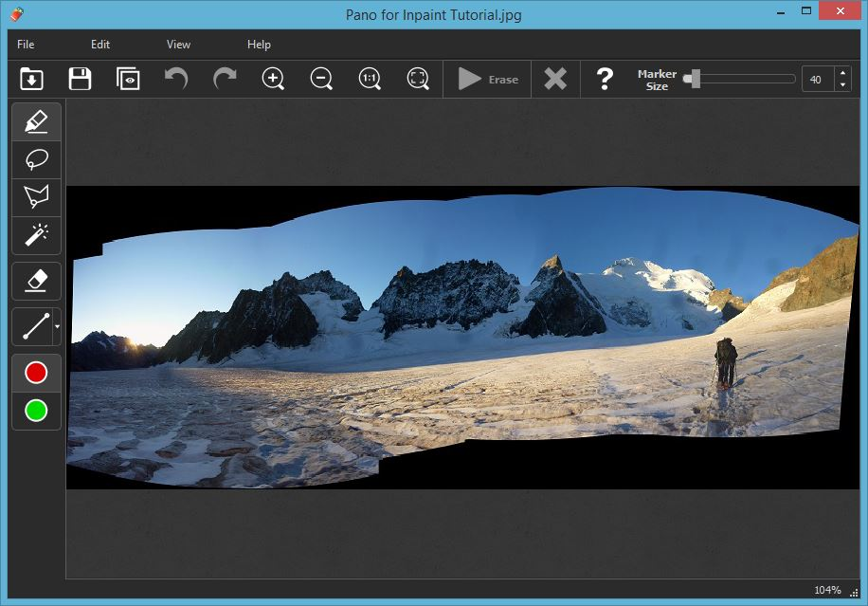Image resolution: width=868 pixels, height=606 pixels.
Task: Clear selection with the X button
Action: 555,79
